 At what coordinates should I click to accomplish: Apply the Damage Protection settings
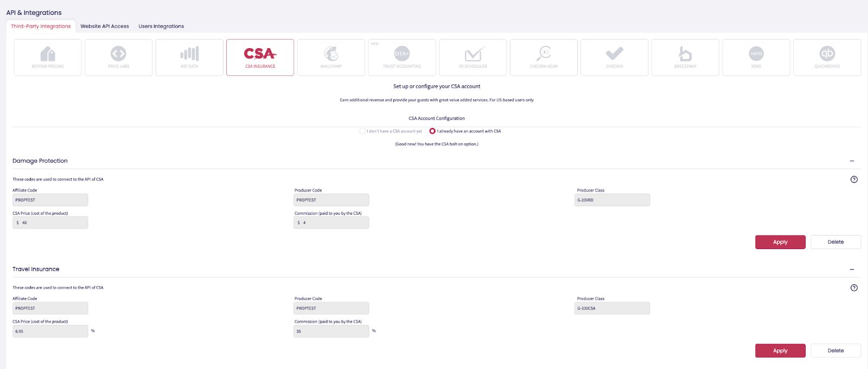coord(780,242)
